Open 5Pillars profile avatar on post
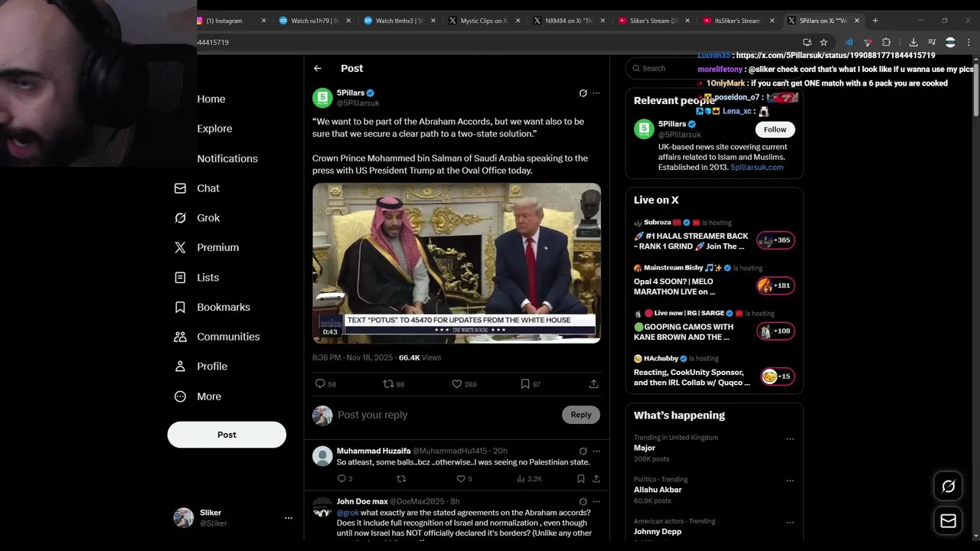This screenshot has width=980, height=551. 322,98
